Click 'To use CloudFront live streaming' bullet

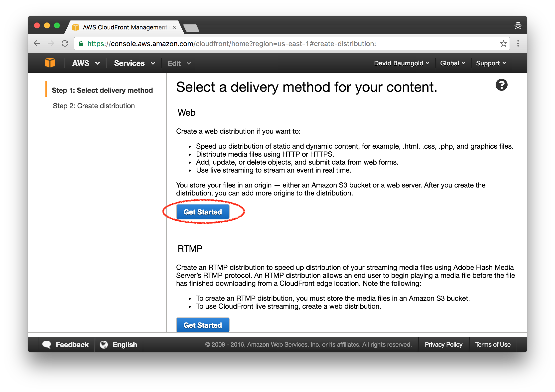point(288,306)
